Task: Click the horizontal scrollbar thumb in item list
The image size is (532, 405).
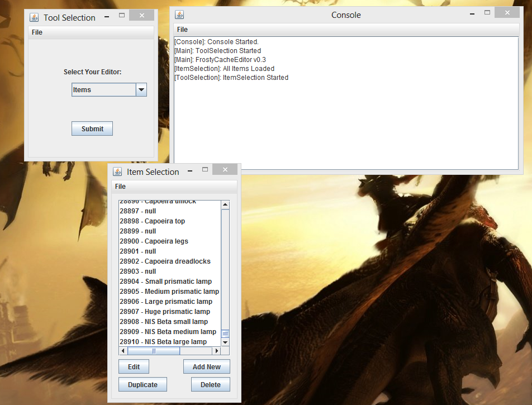Action: tap(153, 351)
